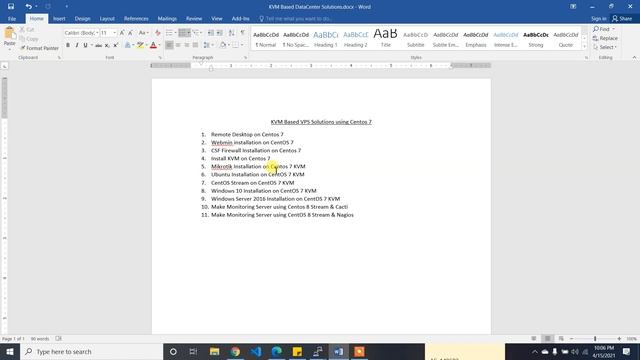
Task: Open the Line Spacing dropdown
Action: [208, 45]
